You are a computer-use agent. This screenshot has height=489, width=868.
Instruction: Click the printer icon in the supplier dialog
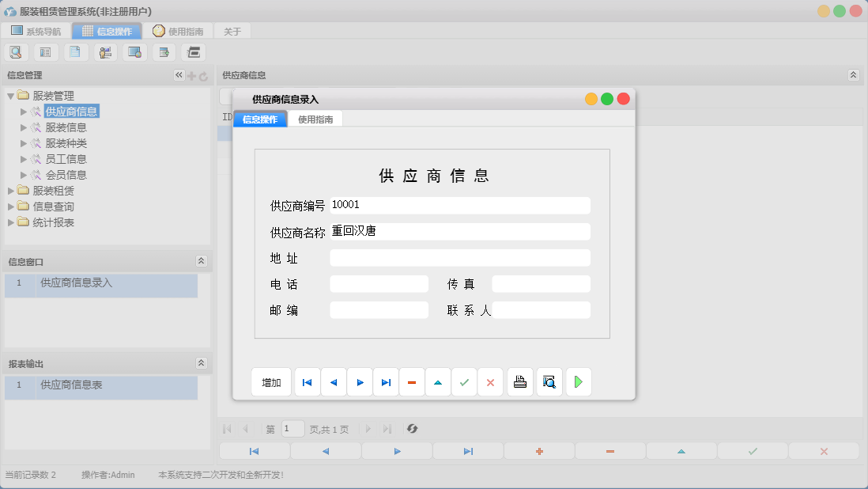pos(520,382)
